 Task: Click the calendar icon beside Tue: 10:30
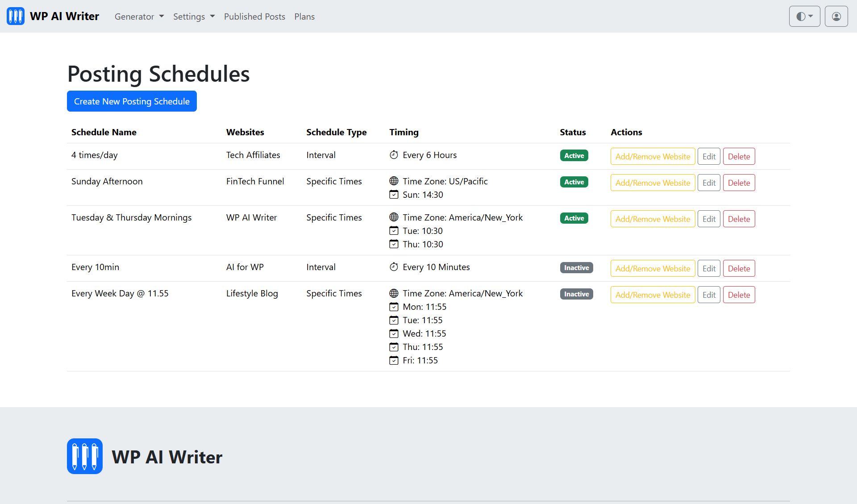394,231
